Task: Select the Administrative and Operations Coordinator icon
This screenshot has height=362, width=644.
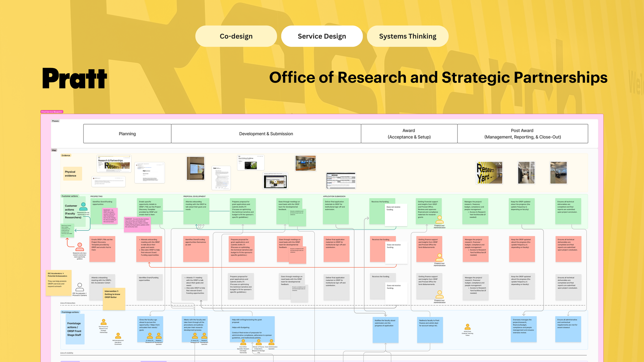Action: pos(118,335)
